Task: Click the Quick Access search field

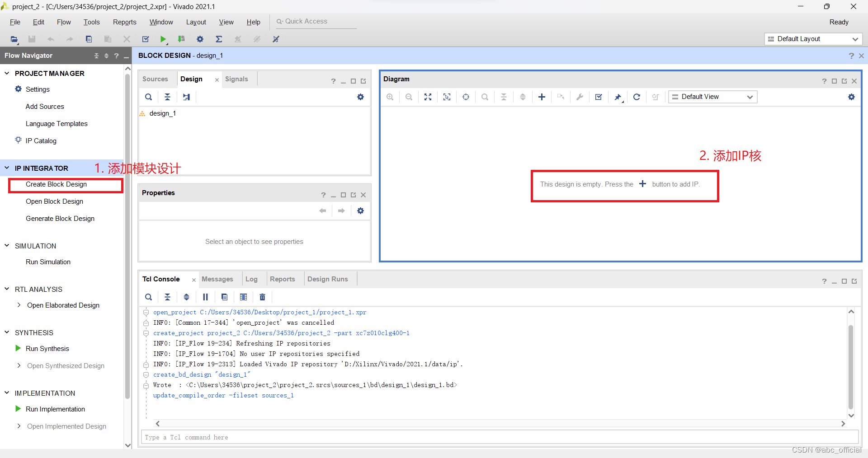Action: click(316, 21)
